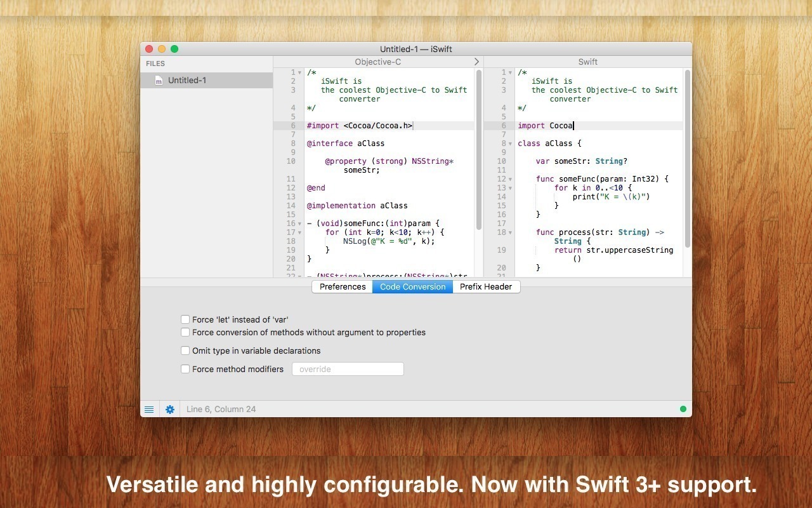The image size is (812, 508).
Task: Switch to the Preferences tab
Action: [x=343, y=287]
